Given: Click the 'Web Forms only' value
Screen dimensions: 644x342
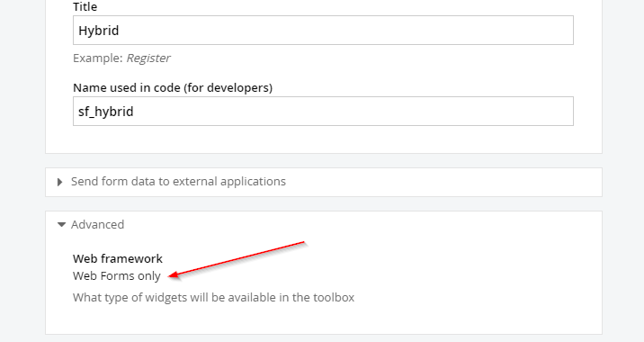Looking at the screenshot, I should click(x=117, y=275).
